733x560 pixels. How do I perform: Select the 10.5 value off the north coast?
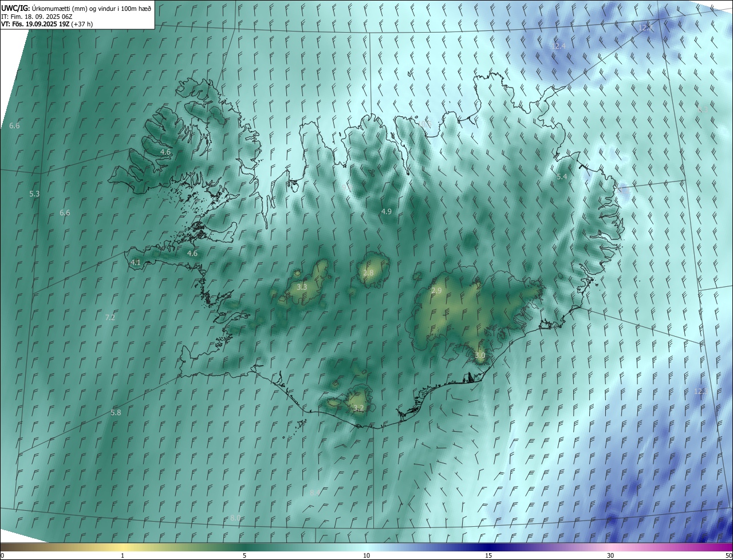pos(424,124)
